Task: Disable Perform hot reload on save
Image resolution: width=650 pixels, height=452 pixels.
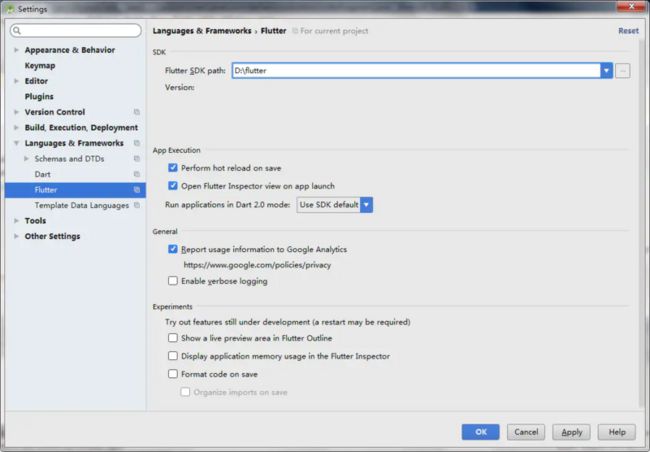Action: pos(173,168)
